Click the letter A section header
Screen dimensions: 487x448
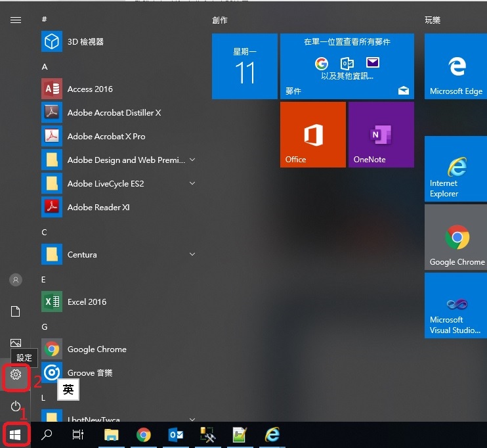click(45, 66)
